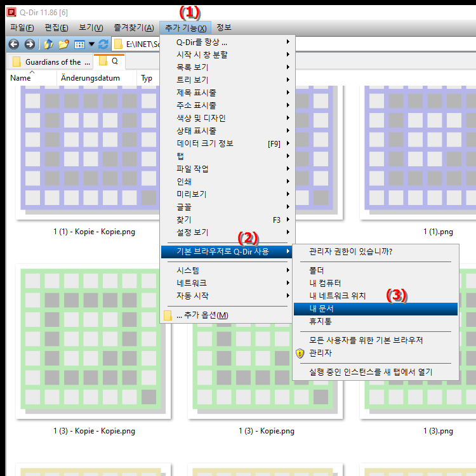Click 관리자 권한이 있습니까? entry

376,251
